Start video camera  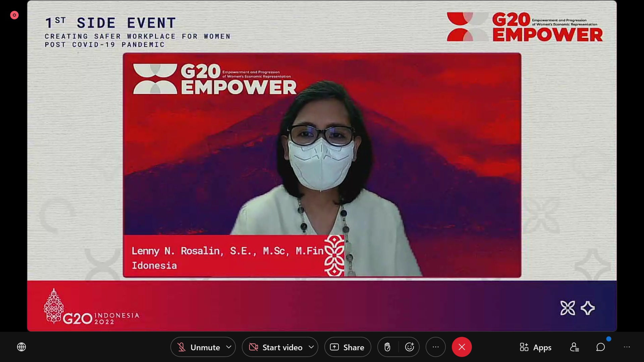click(x=276, y=347)
